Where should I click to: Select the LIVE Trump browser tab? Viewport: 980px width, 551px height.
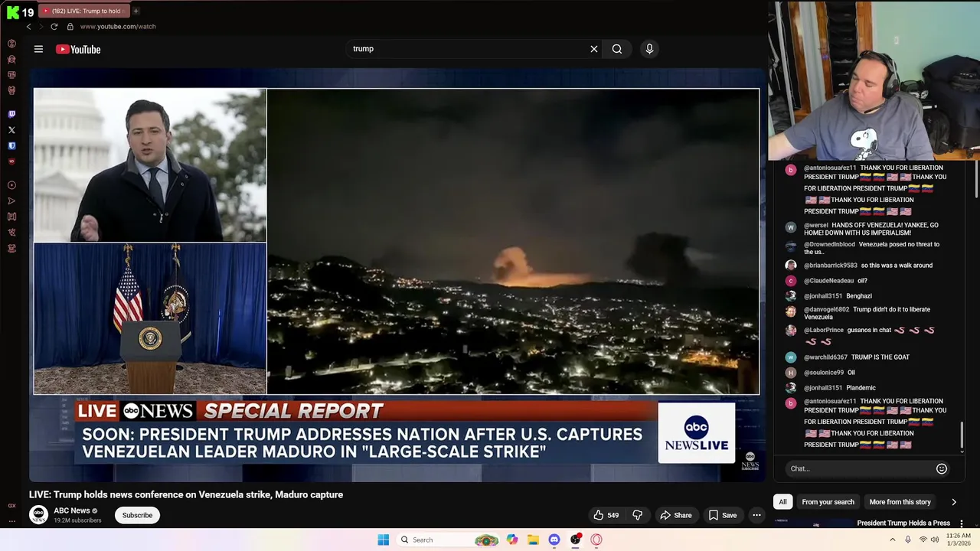click(x=83, y=11)
